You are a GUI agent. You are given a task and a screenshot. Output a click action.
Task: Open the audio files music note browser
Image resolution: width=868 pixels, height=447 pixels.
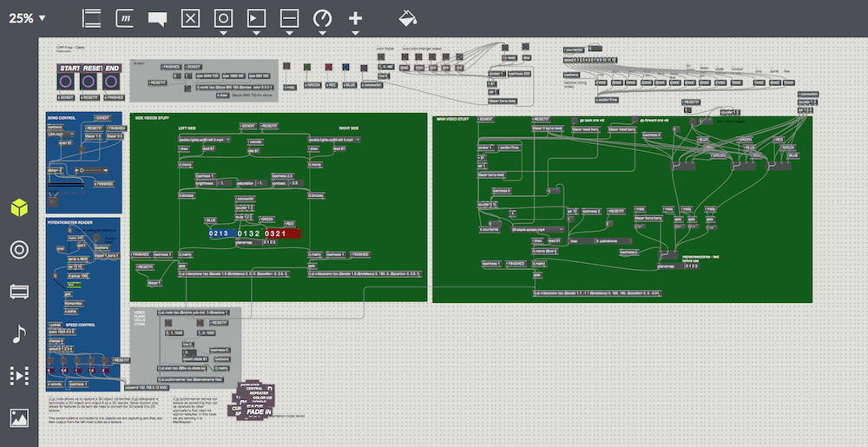point(18,334)
